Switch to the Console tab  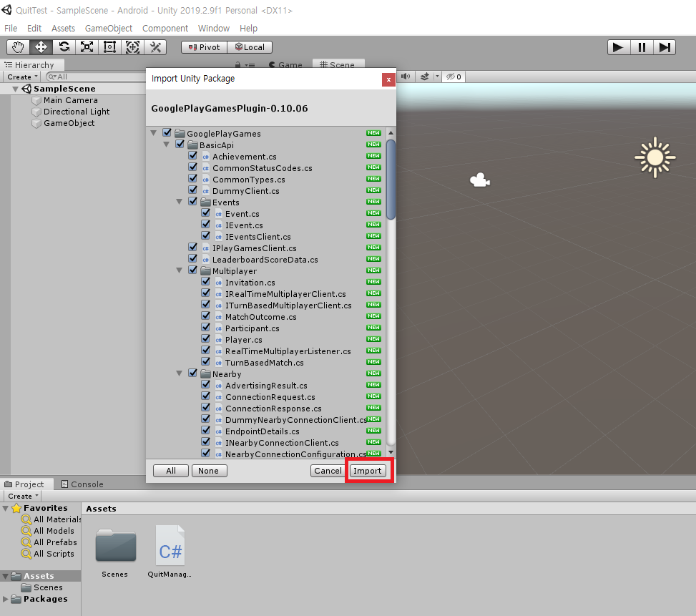82,484
